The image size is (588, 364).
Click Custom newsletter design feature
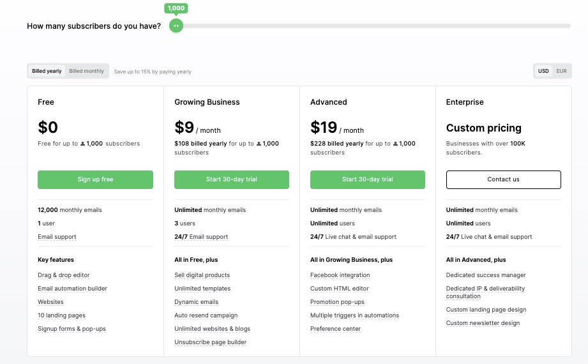483,323
